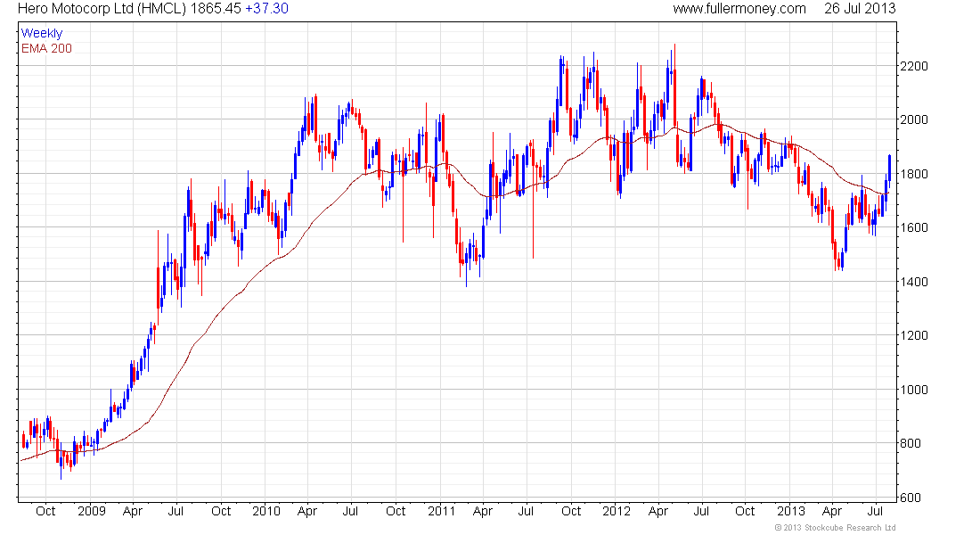Click the 1800 price axis label
Viewport: 980px width, 535px height.
pos(914,174)
